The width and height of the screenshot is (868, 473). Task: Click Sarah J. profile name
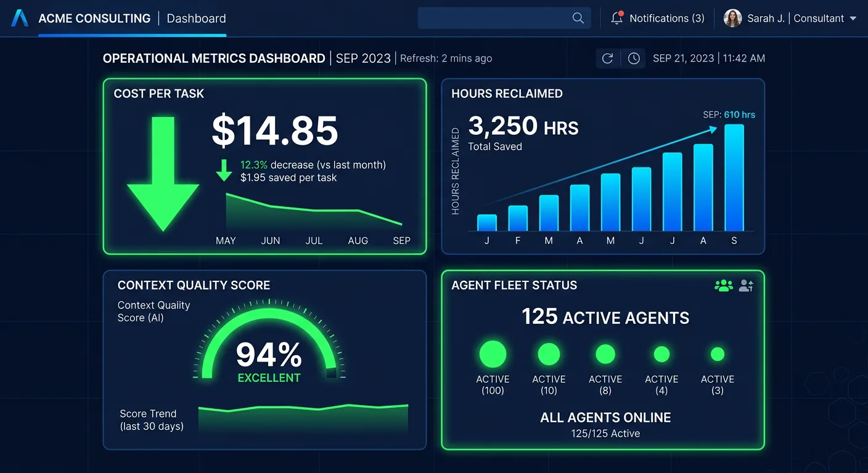[x=768, y=18]
